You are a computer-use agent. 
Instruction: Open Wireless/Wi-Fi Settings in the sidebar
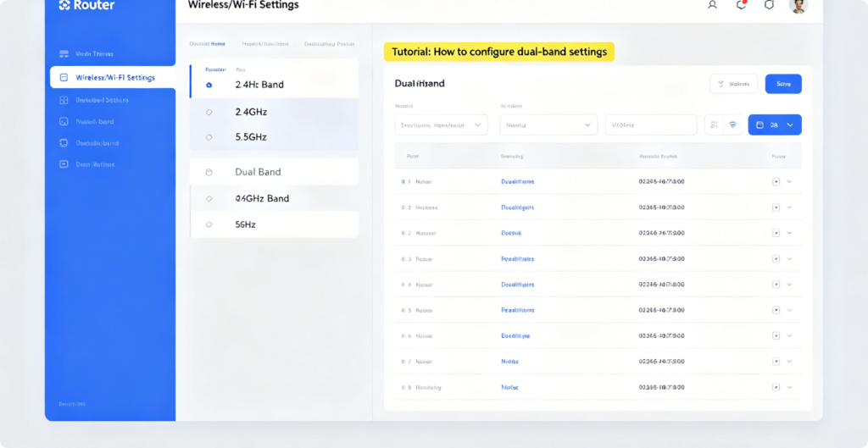click(x=113, y=77)
